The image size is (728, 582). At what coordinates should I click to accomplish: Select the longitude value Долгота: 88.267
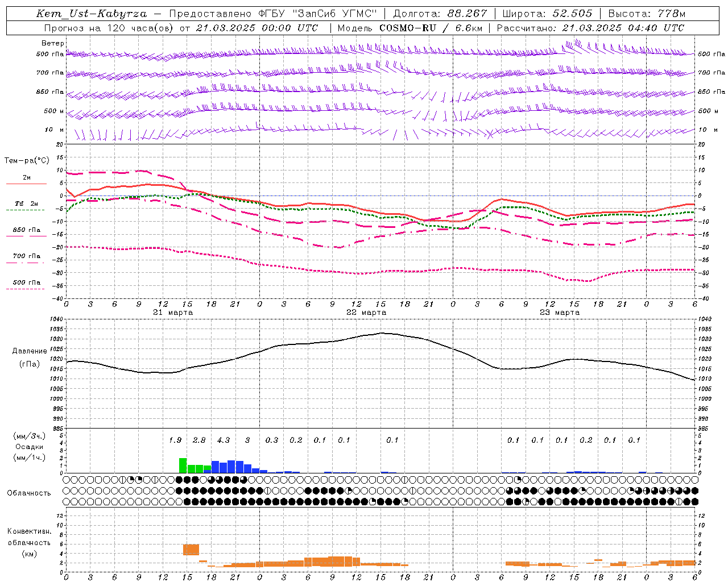pyautogui.click(x=440, y=14)
